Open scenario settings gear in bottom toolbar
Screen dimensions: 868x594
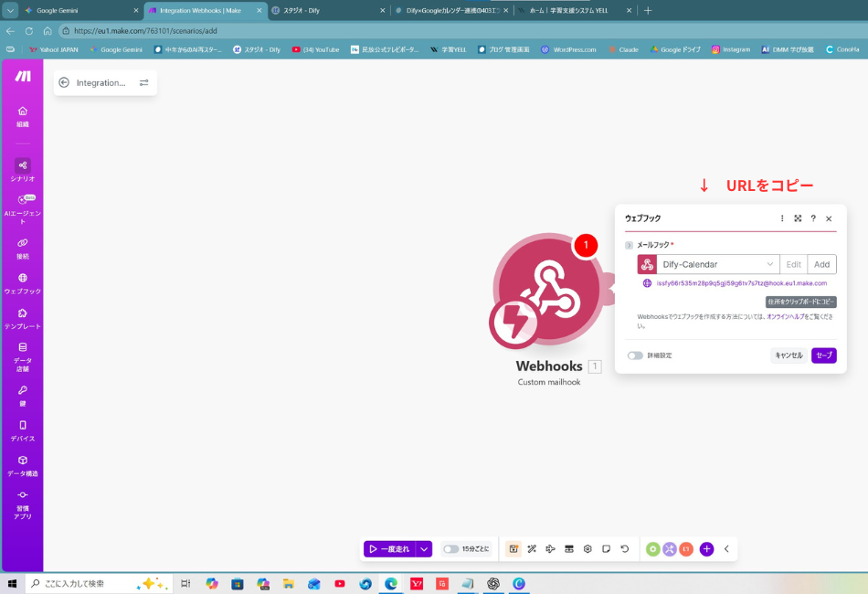pyautogui.click(x=587, y=549)
